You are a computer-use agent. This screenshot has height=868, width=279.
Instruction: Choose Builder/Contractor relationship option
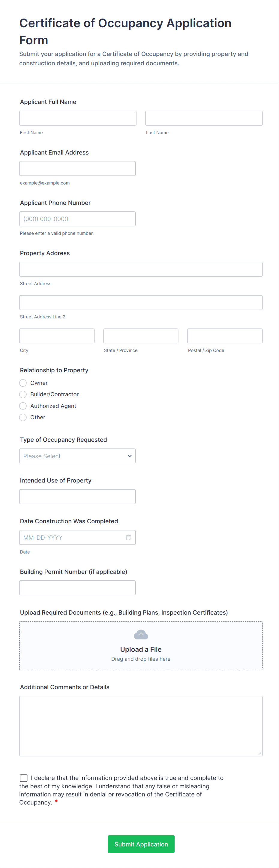[23, 394]
